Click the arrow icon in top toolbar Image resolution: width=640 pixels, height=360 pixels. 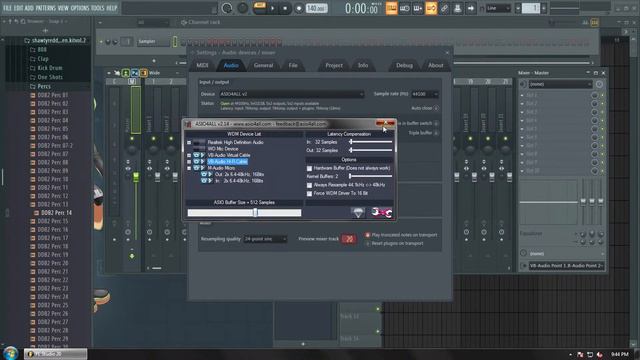471,8
